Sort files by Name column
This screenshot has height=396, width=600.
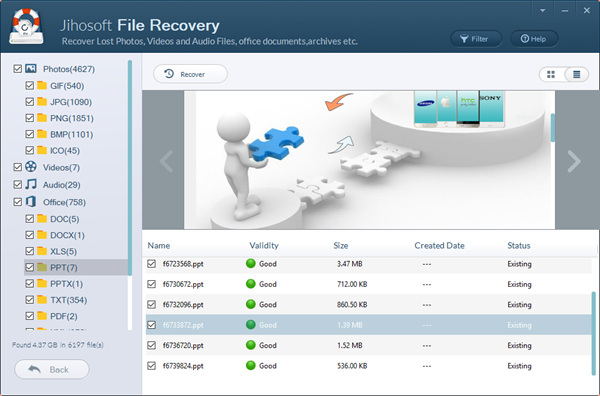[159, 245]
